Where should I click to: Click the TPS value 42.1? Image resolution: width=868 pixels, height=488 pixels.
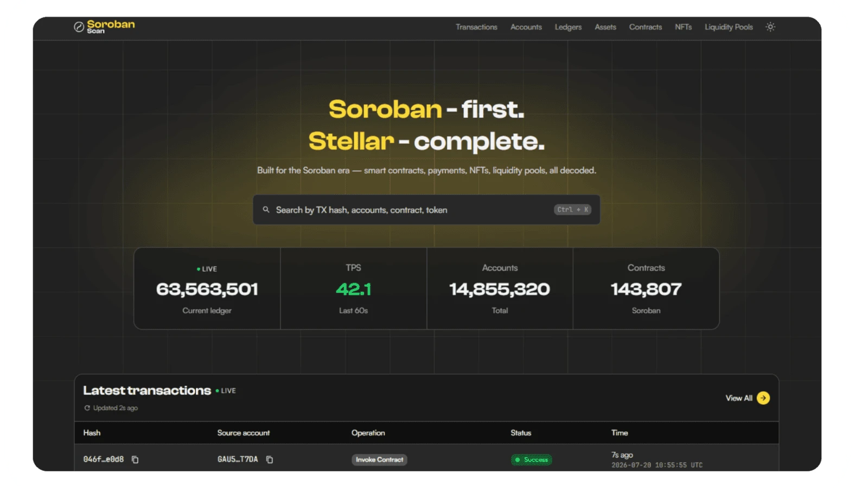(353, 290)
